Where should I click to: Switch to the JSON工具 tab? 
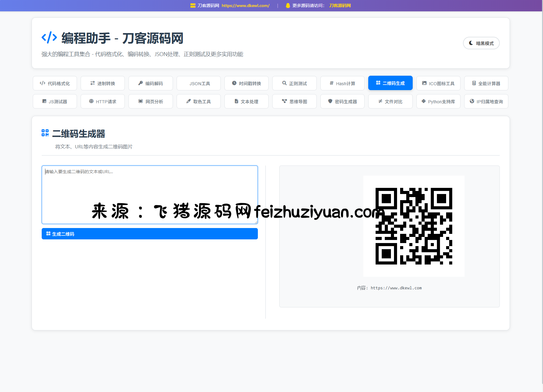pos(199,83)
